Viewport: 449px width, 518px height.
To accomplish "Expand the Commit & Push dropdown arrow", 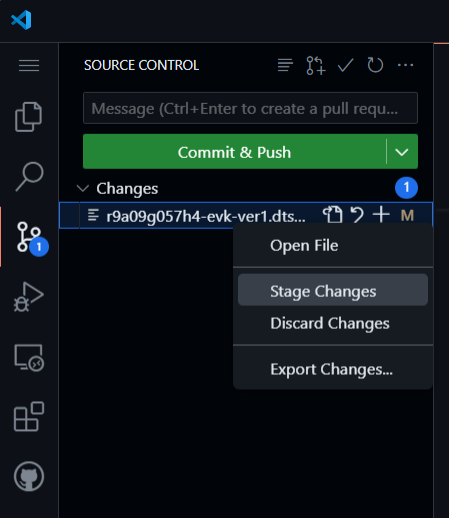I will pyautogui.click(x=402, y=152).
